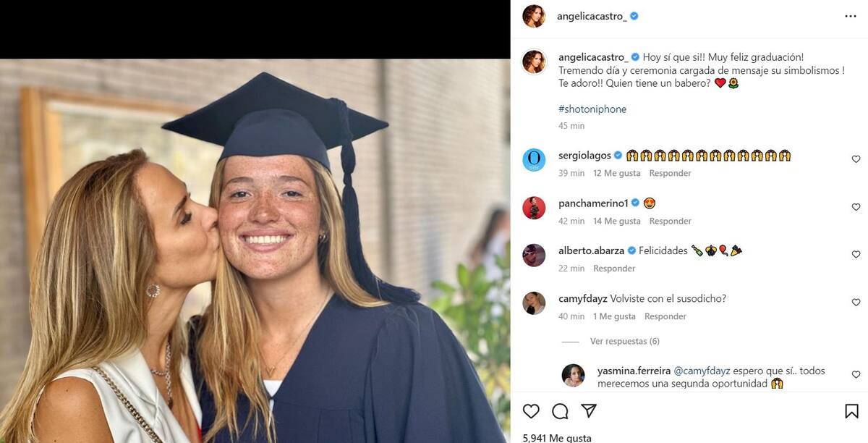Screen dimensions: 868x443
Task: Open the angelicacastro_ profile from the header
Action: [592, 16]
